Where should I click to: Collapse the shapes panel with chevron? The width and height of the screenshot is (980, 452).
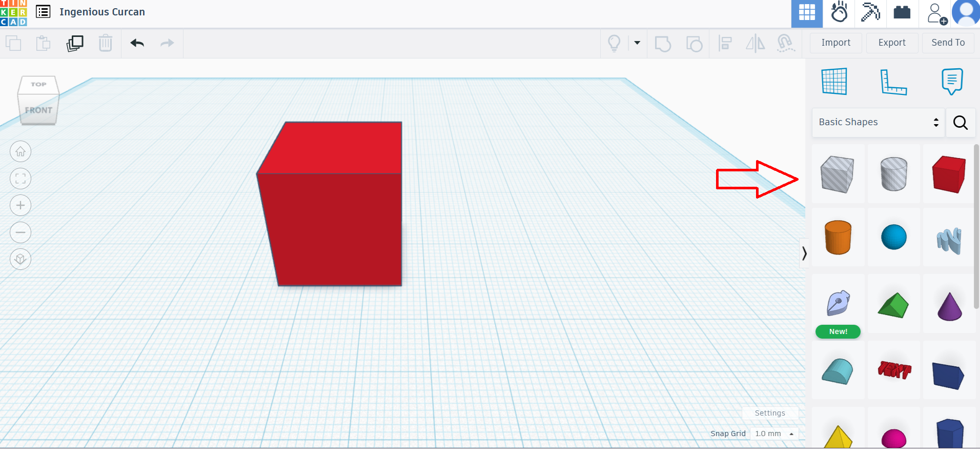point(804,253)
